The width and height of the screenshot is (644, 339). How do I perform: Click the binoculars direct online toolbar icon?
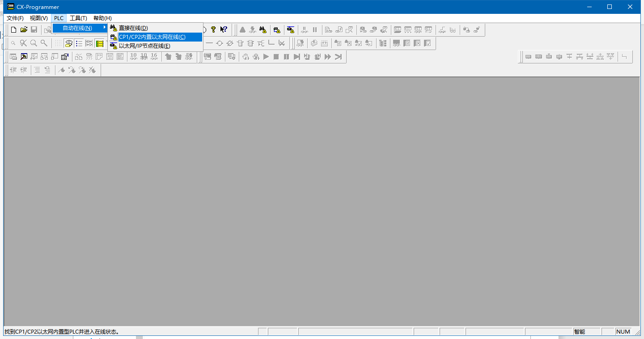(x=263, y=30)
